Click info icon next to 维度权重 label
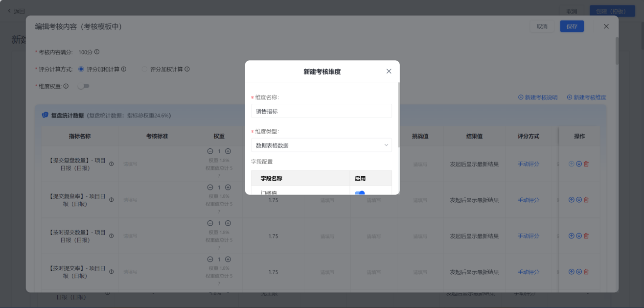 click(x=66, y=86)
